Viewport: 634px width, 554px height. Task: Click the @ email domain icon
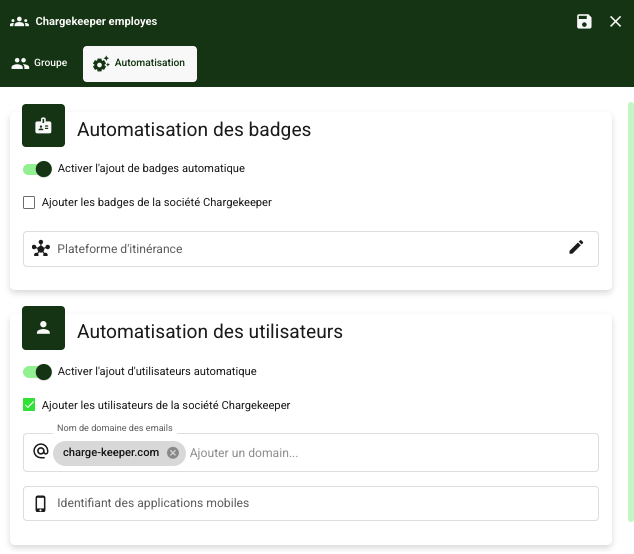[41, 452]
